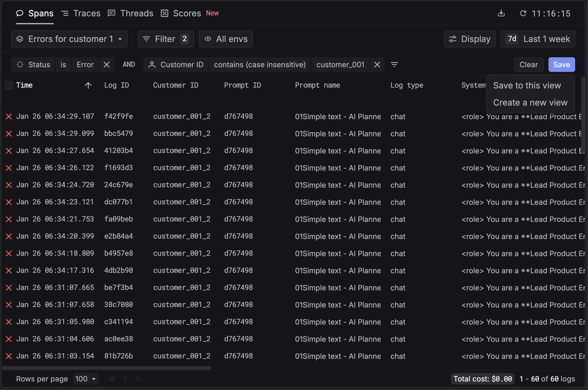Viewport: 588px width, 390px height.
Task: Click the red error icon for log f42f9fe
Action: pos(9,116)
